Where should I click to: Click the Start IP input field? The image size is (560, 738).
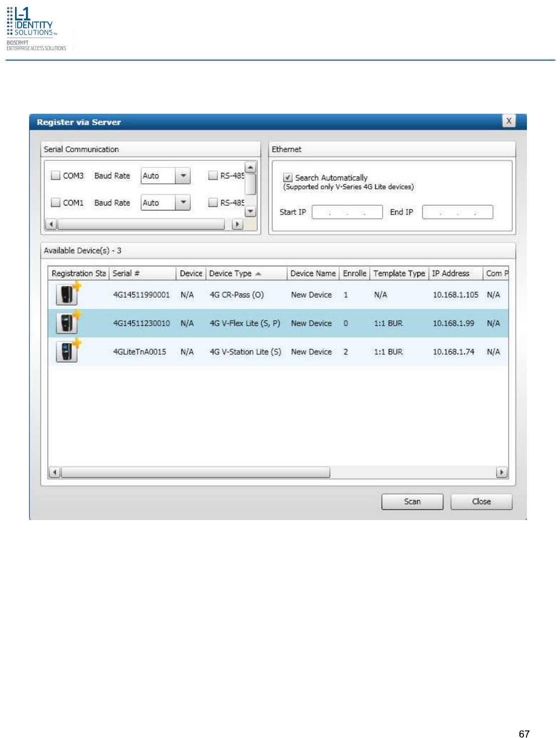(347, 212)
